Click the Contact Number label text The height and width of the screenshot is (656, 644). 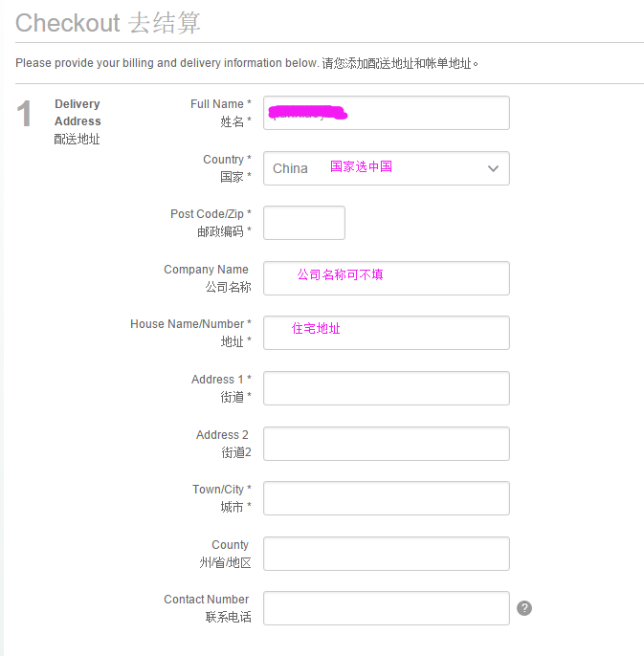point(207,599)
